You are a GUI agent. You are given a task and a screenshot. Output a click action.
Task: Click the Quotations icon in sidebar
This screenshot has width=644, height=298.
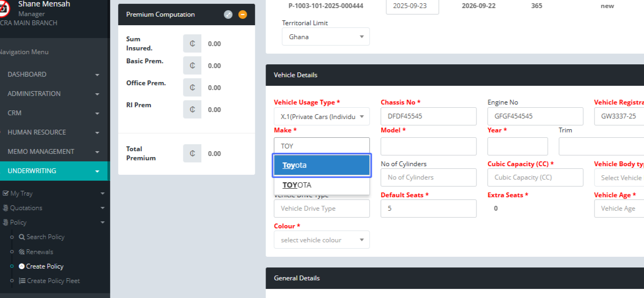[5, 208]
